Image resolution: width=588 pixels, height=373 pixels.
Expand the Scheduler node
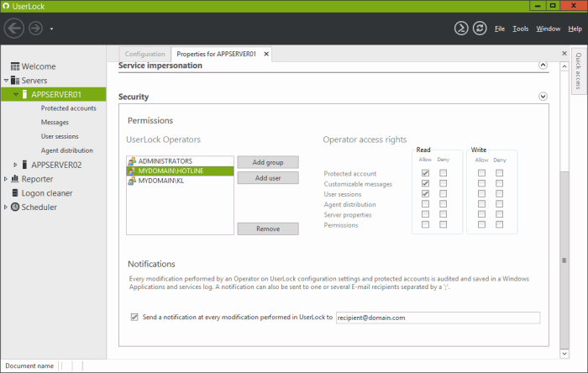coord(6,207)
